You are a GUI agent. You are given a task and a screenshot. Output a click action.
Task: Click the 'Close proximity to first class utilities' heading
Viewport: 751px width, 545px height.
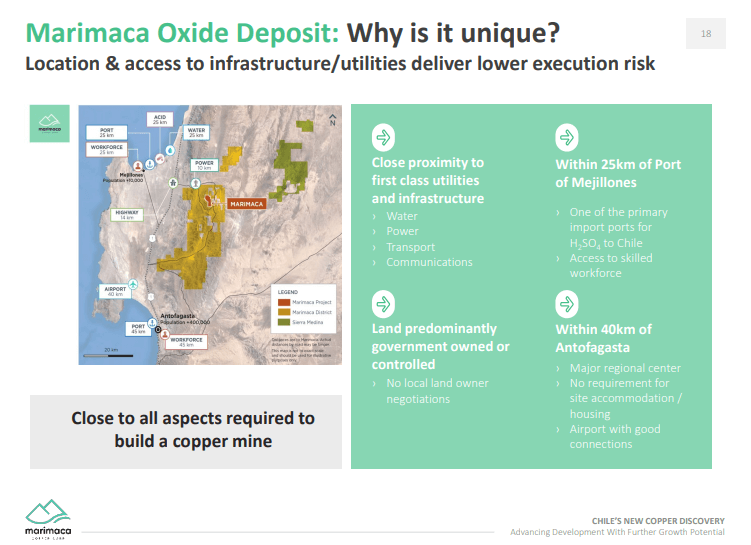428,180
